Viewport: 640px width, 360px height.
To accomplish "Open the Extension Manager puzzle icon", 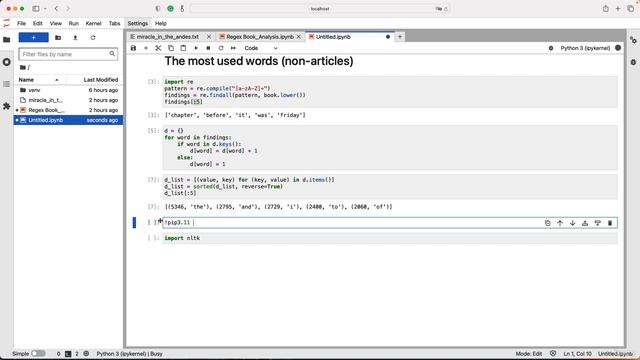I will [x=7, y=106].
